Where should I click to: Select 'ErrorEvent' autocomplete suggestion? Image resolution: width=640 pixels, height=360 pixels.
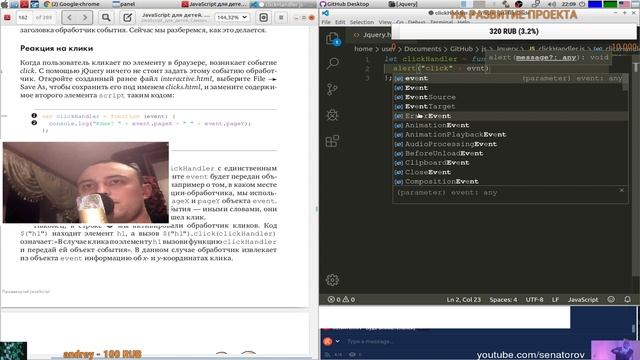[510, 116]
